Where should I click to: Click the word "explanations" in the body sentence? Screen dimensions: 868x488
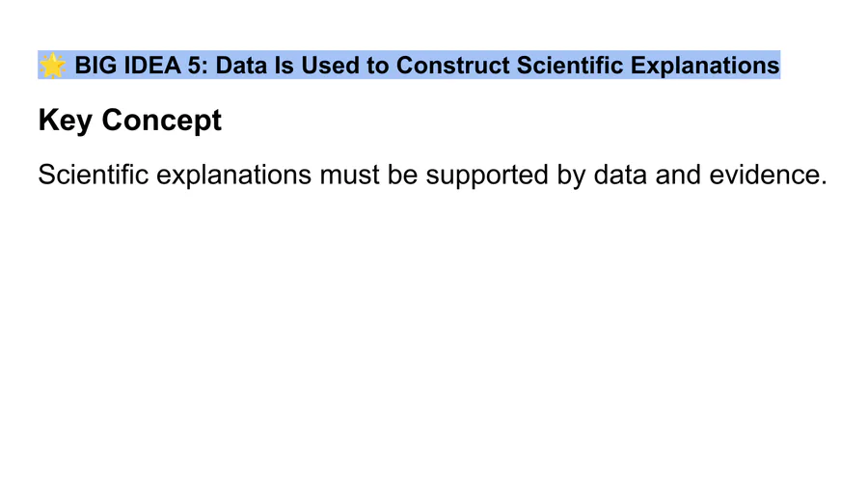(x=247, y=176)
